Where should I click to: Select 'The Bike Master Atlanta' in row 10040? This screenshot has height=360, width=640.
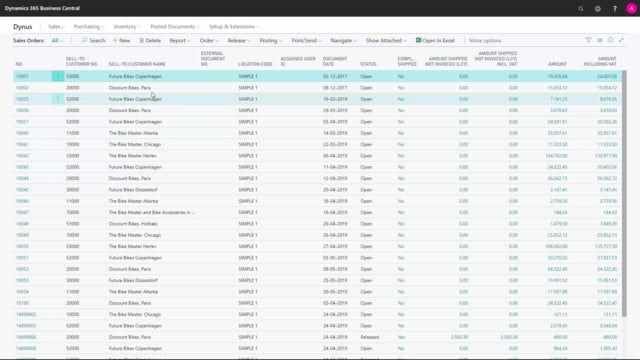click(x=133, y=133)
